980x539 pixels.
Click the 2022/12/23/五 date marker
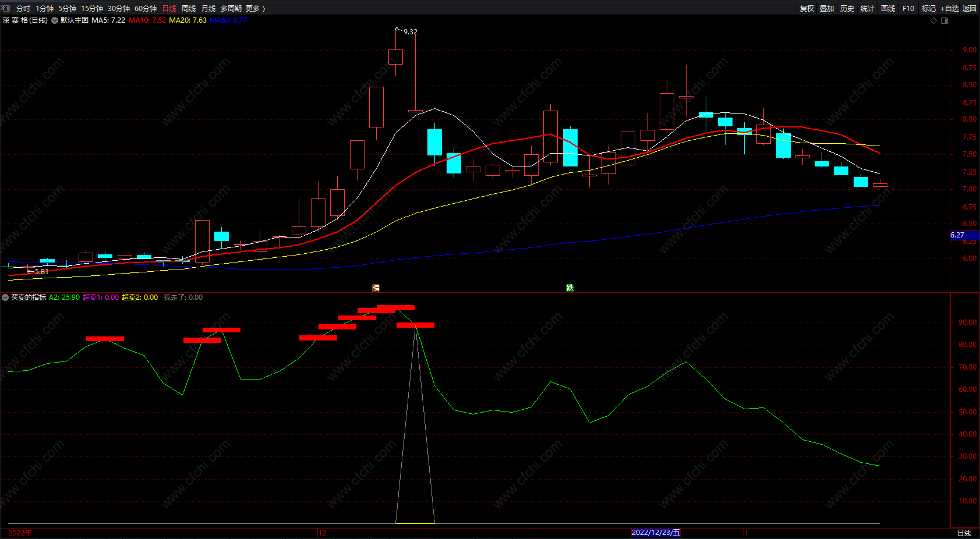pos(656,533)
